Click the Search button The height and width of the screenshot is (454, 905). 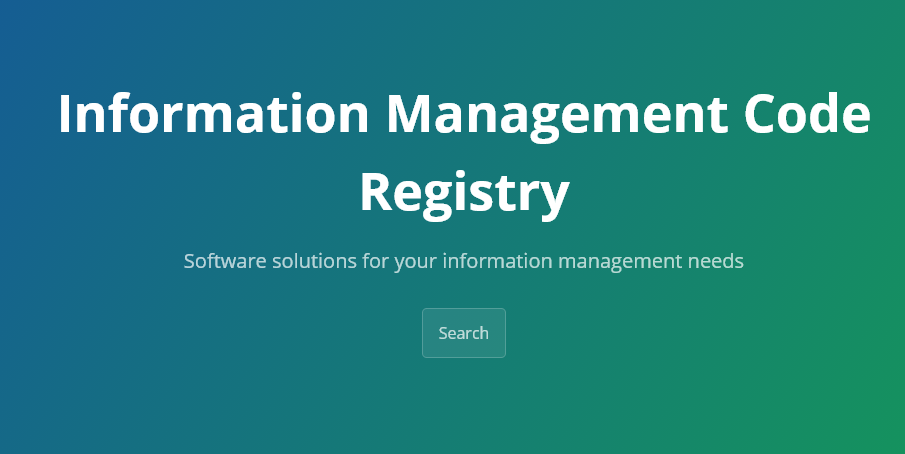[x=463, y=333]
